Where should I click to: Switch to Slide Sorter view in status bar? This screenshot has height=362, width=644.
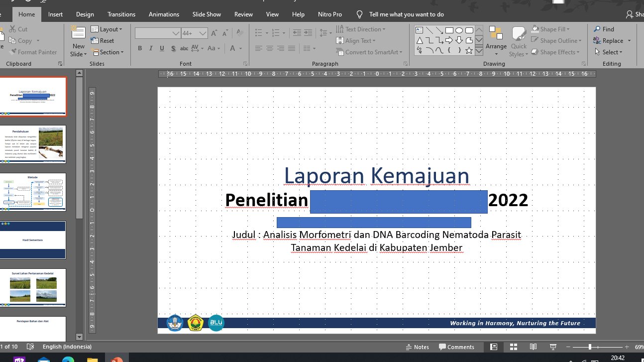point(514,347)
